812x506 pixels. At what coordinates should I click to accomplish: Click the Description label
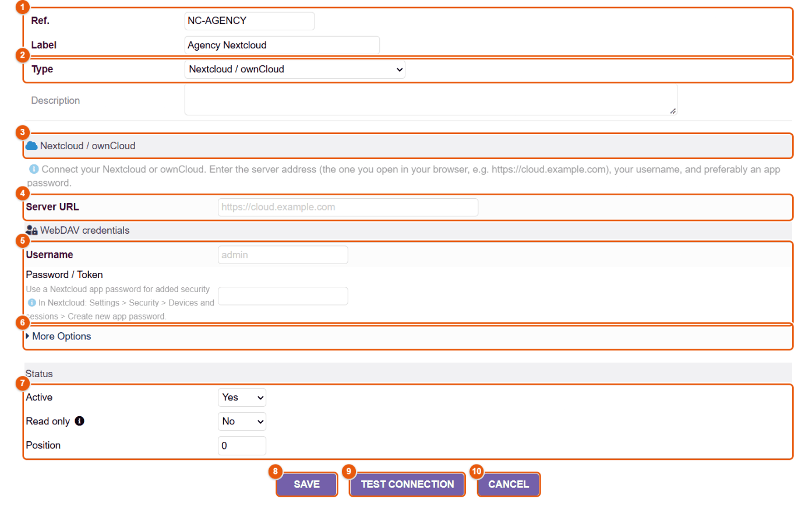pyautogui.click(x=55, y=100)
